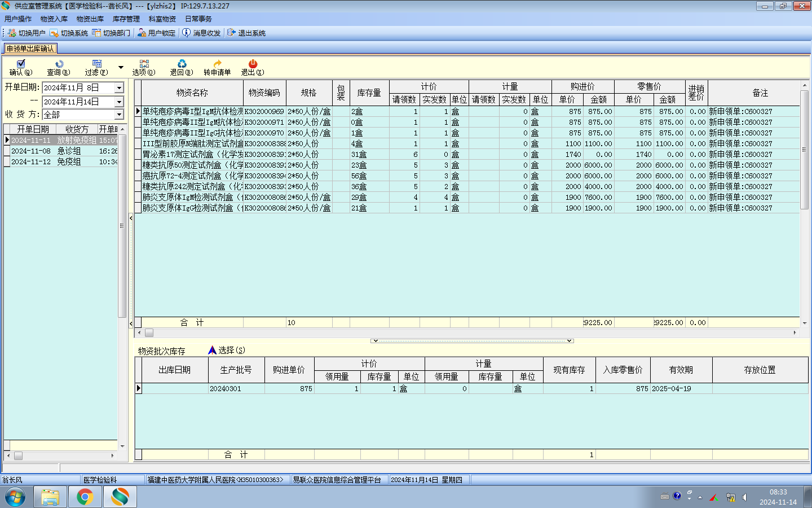Open the 用户操作 menu
Image resolution: width=812 pixels, height=508 pixels.
tap(18, 19)
